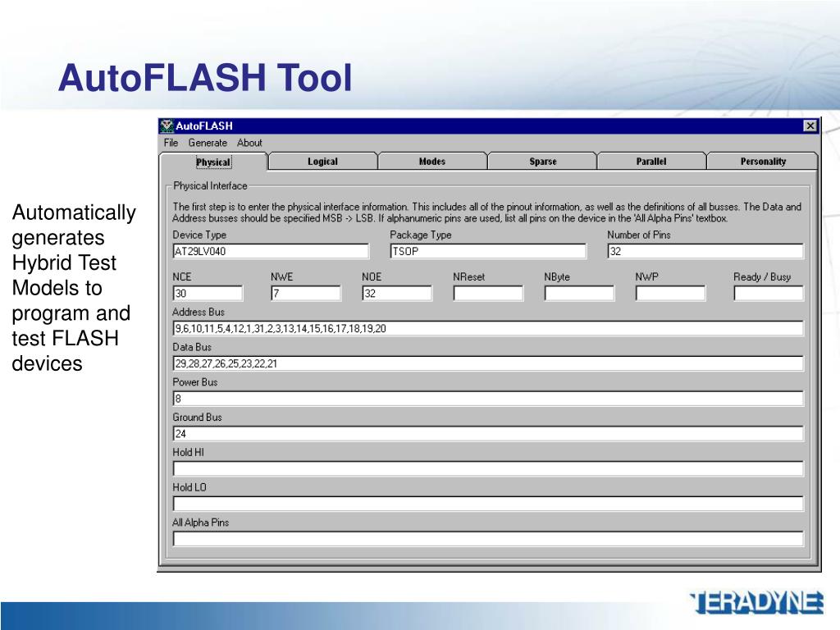Click the Device Type field AT29LV040
Viewport: 840px width, 630px height.
click(x=271, y=251)
